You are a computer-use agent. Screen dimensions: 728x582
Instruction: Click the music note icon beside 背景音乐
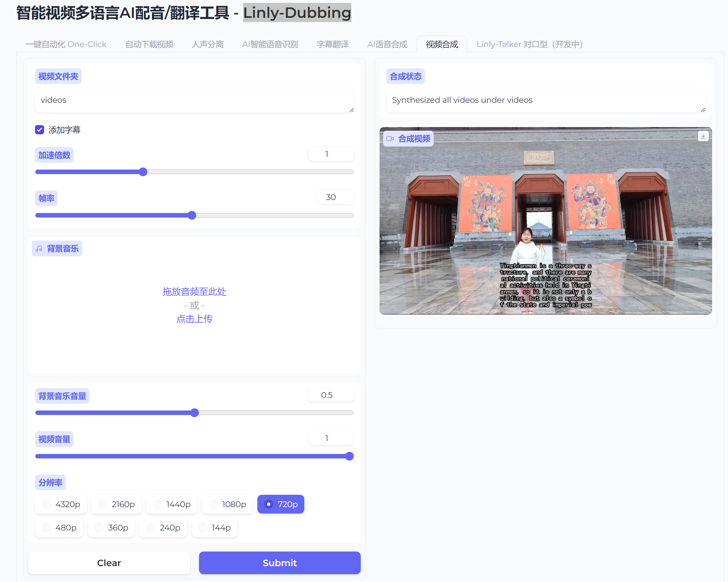click(x=39, y=249)
